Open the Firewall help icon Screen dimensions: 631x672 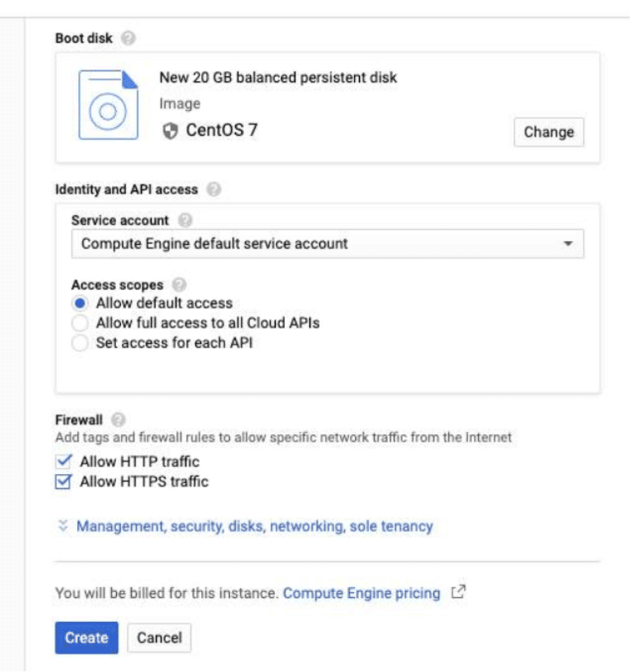click(118, 419)
